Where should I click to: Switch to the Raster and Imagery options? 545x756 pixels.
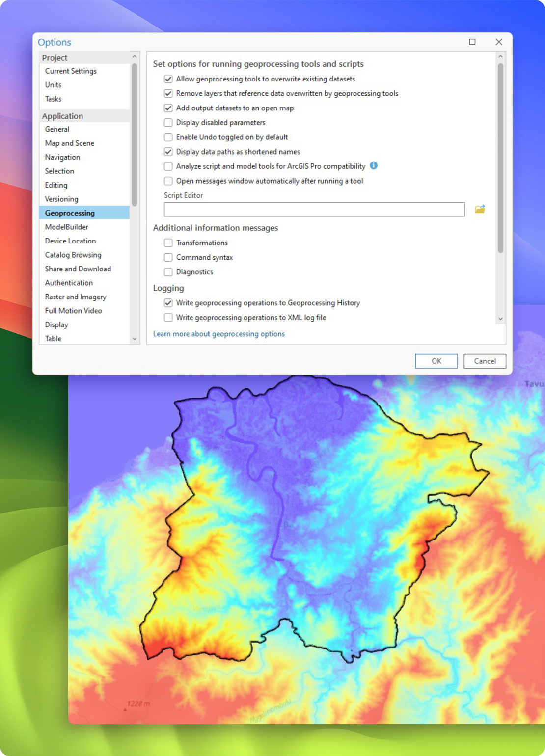click(75, 297)
